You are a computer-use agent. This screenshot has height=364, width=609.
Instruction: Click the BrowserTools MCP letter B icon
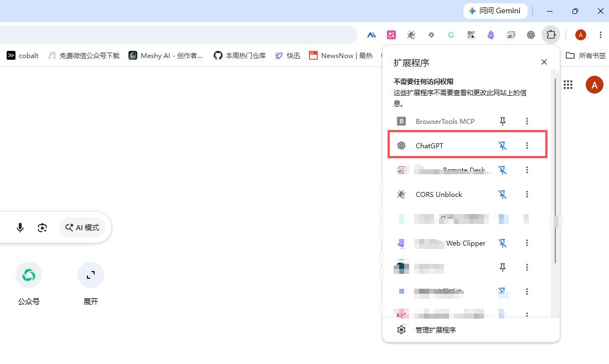tap(401, 122)
